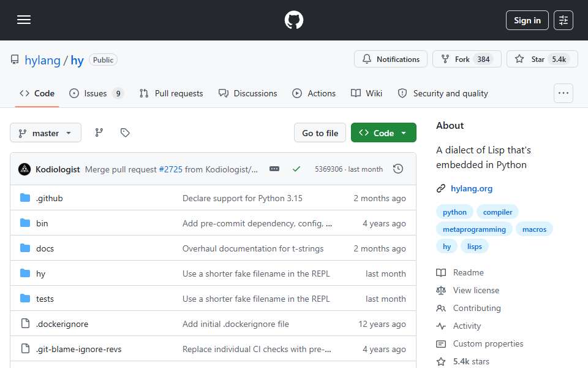The height and width of the screenshot is (368, 588).
Task: Open Kodiologist avatar image
Action: [24, 169]
